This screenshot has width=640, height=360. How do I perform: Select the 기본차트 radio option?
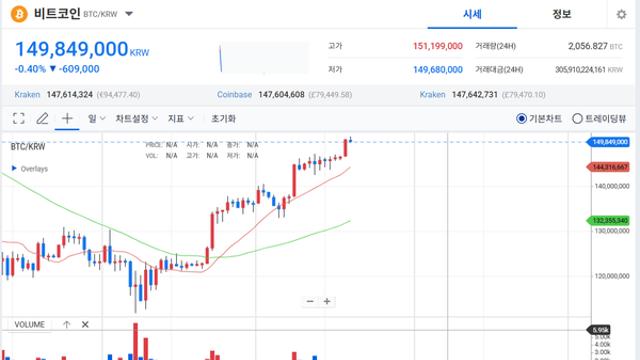coord(538,118)
